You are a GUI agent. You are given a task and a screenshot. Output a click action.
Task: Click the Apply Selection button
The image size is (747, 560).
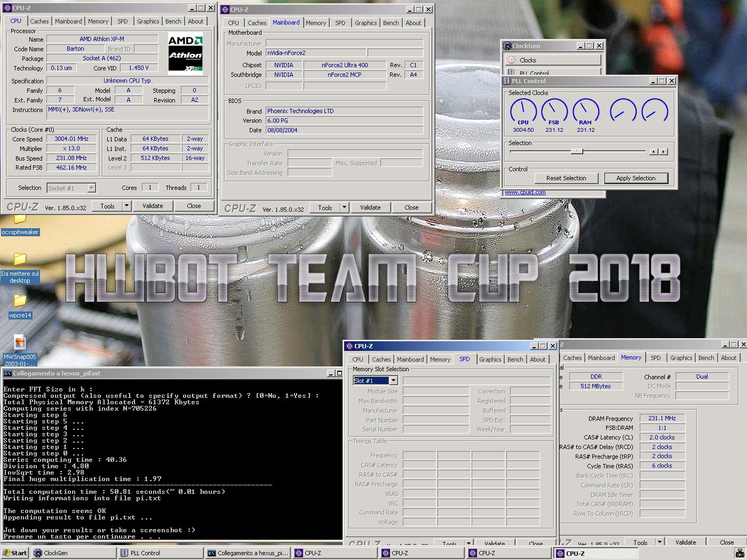(635, 178)
